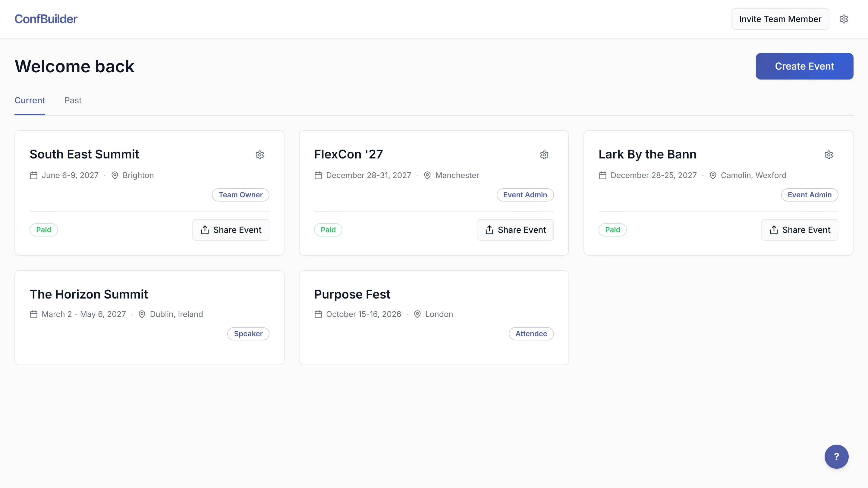Click Event Admin badge on FlexCon '27
Viewport: 868px width, 488px height.
click(525, 195)
